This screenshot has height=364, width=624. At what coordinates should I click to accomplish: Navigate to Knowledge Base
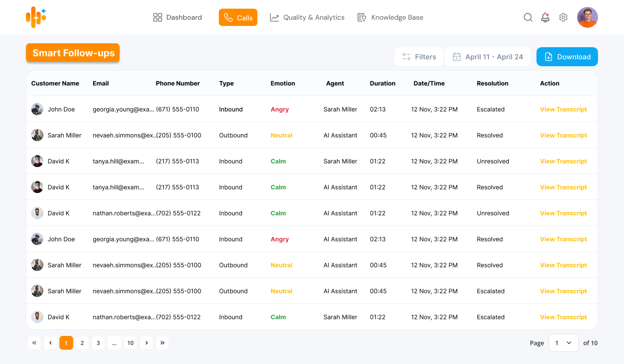pos(390,17)
